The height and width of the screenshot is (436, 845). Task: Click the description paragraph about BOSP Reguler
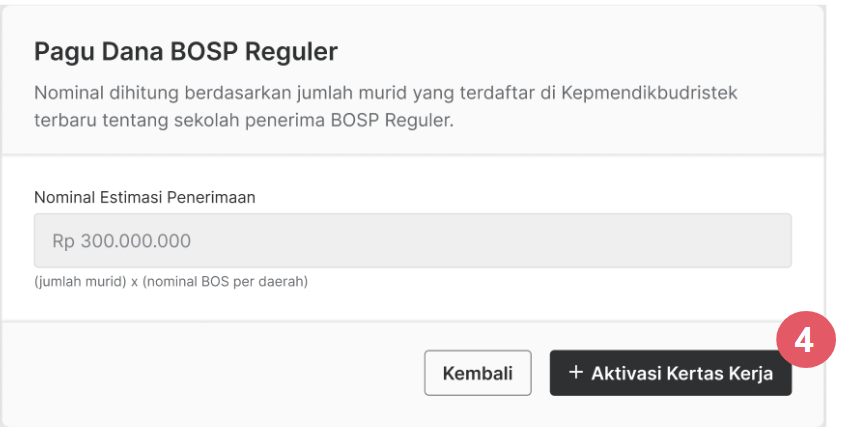point(385,106)
